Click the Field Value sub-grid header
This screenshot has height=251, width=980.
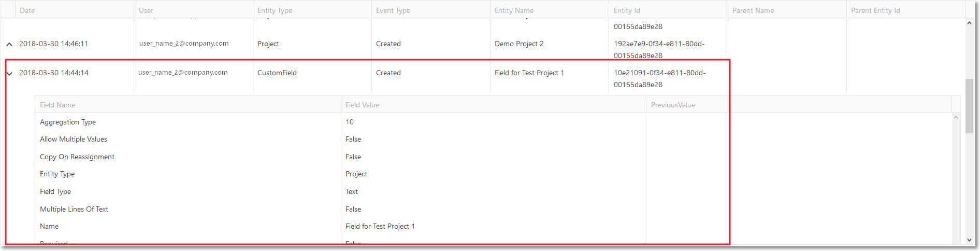click(363, 105)
